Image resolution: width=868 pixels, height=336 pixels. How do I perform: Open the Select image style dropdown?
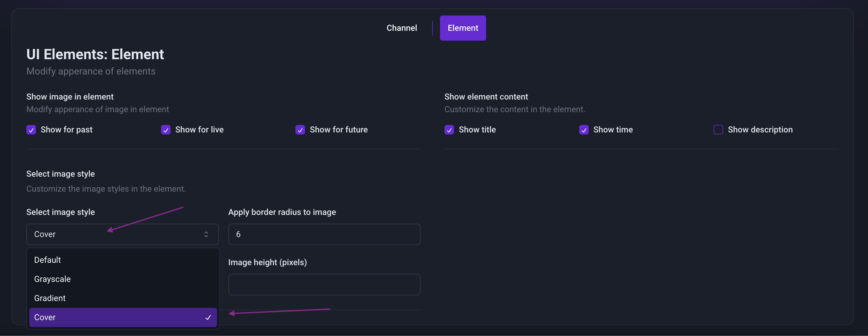[x=122, y=234]
